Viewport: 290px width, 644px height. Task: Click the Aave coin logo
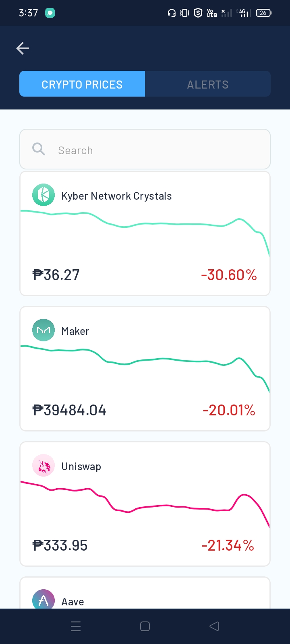pyautogui.click(x=43, y=599)
